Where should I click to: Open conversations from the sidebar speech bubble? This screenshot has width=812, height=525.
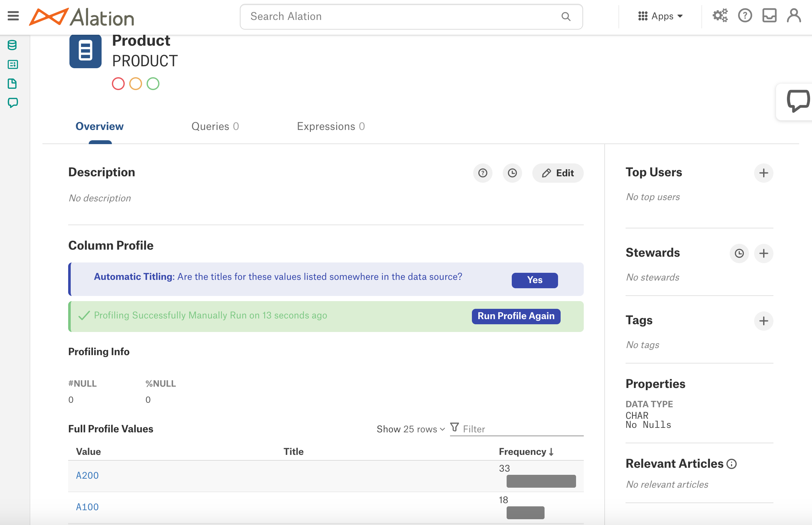pyautogui.click(x=13, y=103)
